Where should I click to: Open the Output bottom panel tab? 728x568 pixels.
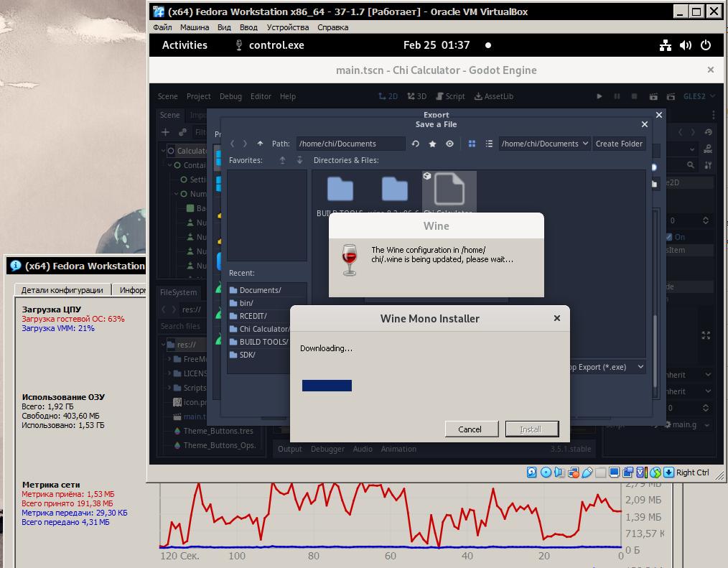(290, 449)
